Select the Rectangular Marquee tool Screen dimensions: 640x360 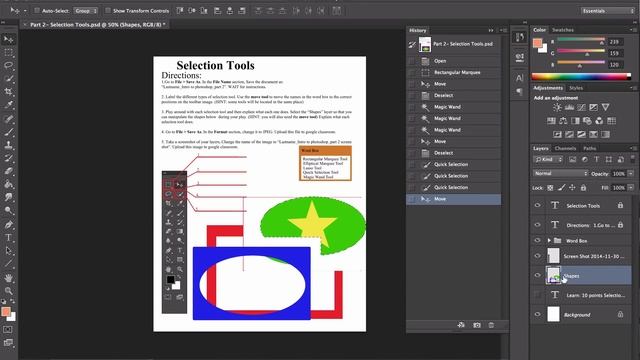tap(8, 53)
